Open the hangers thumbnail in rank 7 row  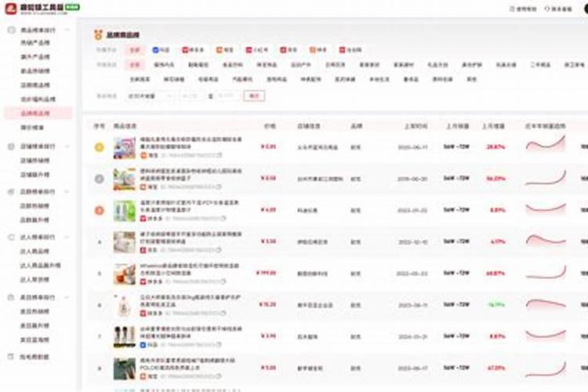click(x=125, y=337)
